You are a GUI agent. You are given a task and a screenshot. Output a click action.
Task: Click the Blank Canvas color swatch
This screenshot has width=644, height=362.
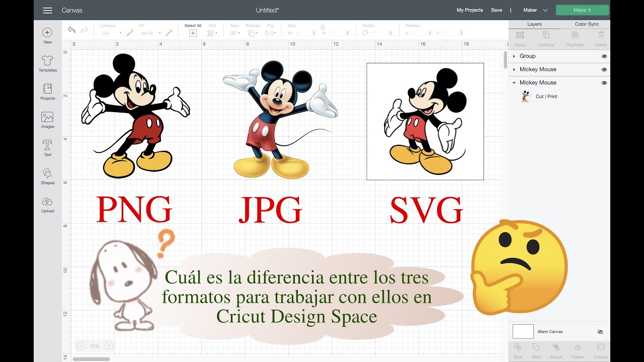[x=523, y=331]
